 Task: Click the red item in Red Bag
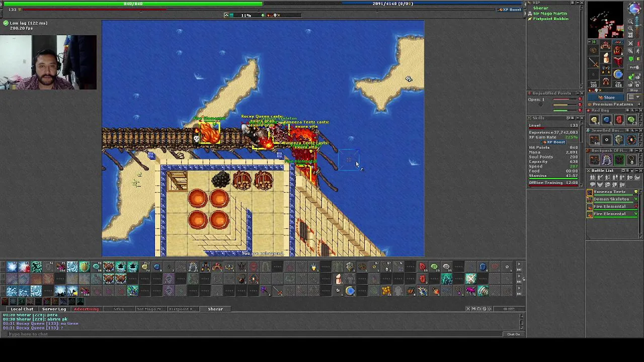(619, 120)
